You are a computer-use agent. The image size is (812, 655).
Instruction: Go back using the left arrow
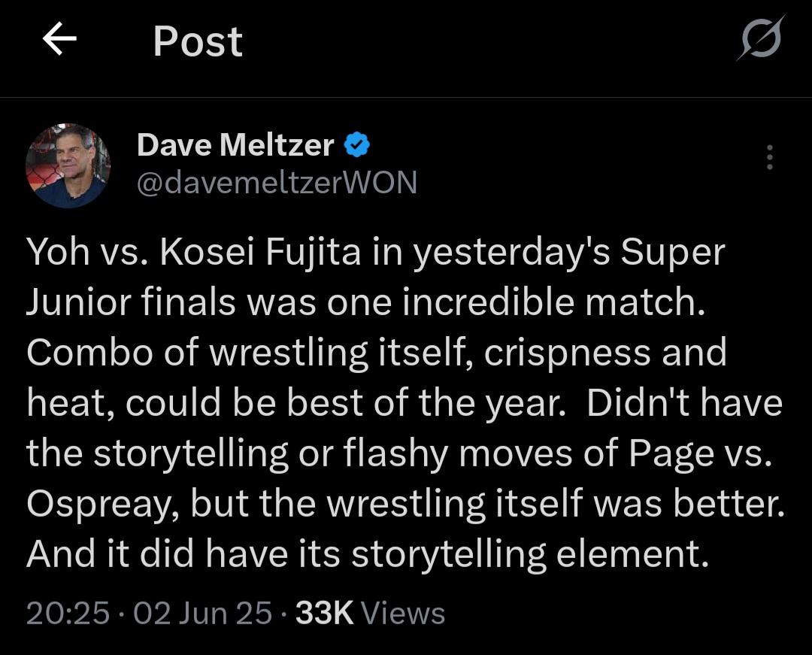(x=60, y=41)
